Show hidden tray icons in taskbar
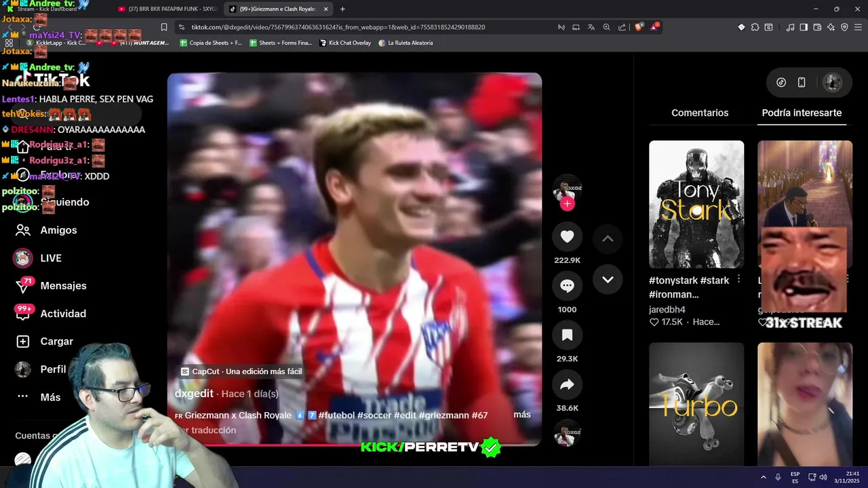Image resolution: width=868 pixels, height=488 pixels. (763, 477)
